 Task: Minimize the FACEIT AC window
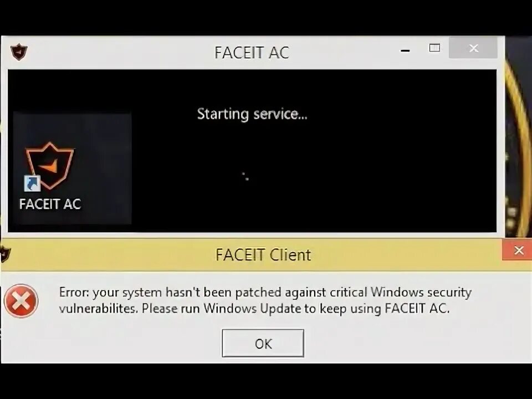click(405, 50)
